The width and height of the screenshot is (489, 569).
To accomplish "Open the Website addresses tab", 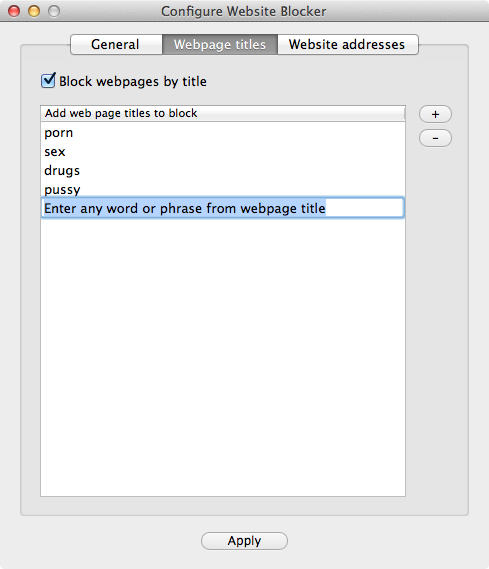I will pyautogui.click(x=348, y=44).
